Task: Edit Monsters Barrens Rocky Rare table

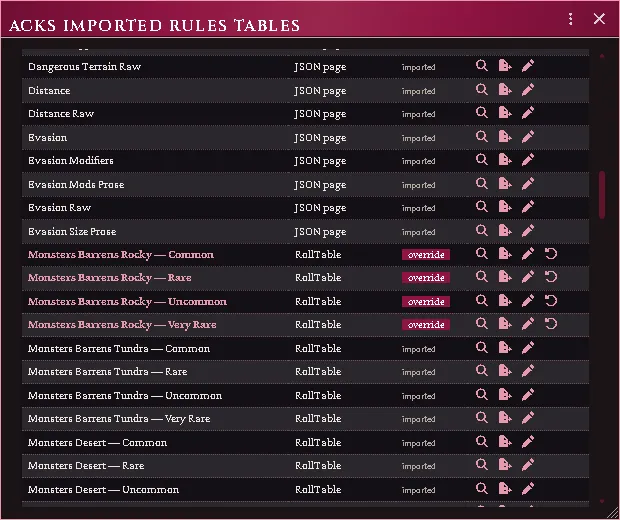Action: pyautogui.click(x=528, y=277)
